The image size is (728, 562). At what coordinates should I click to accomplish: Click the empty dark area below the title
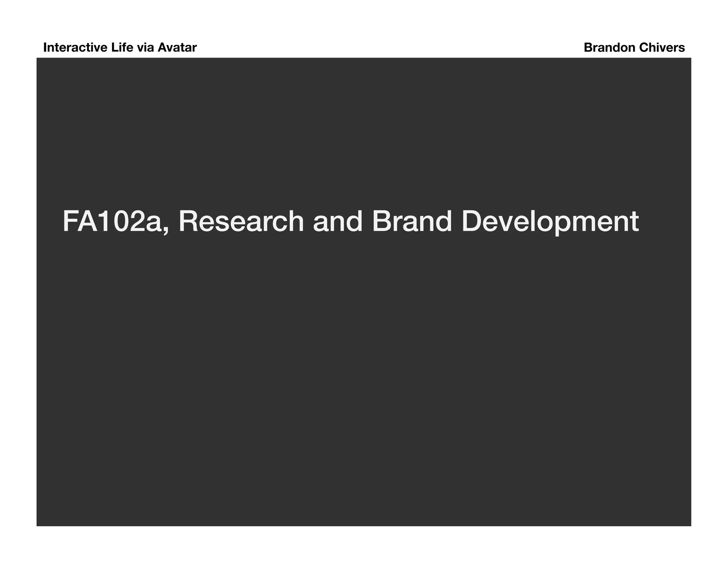tap(364, 373)
